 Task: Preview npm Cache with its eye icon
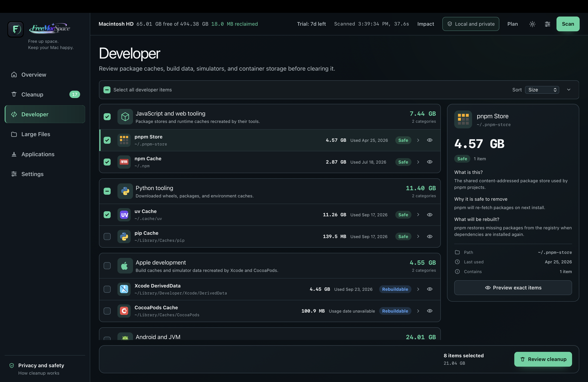tap(430, 162)
